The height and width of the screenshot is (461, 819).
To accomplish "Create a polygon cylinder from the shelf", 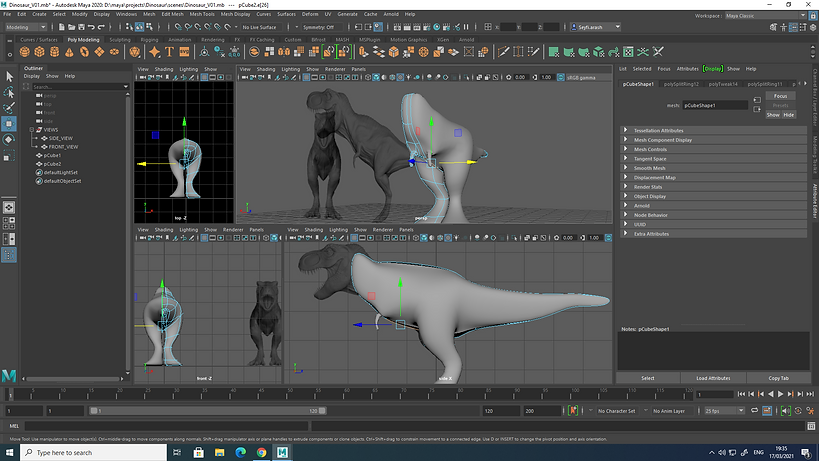I will pos(54,52).
